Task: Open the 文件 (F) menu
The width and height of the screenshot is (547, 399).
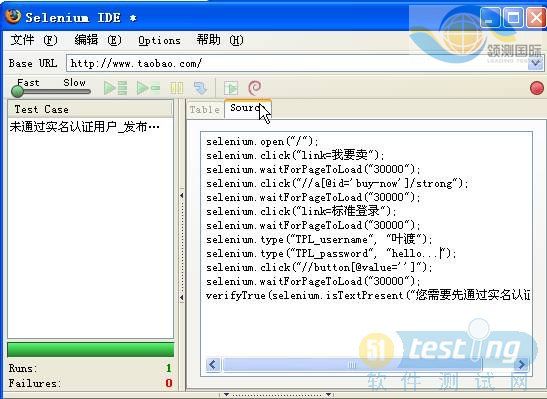Action: pyautogui.click(x=33, y=40)
